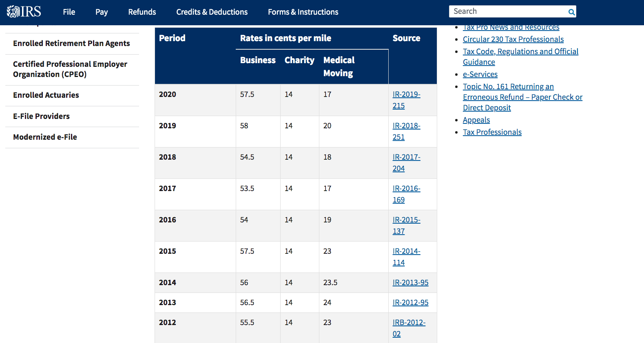Click the IRS logo in header
This screenshot has height=343, width=644.
(24, 11)
